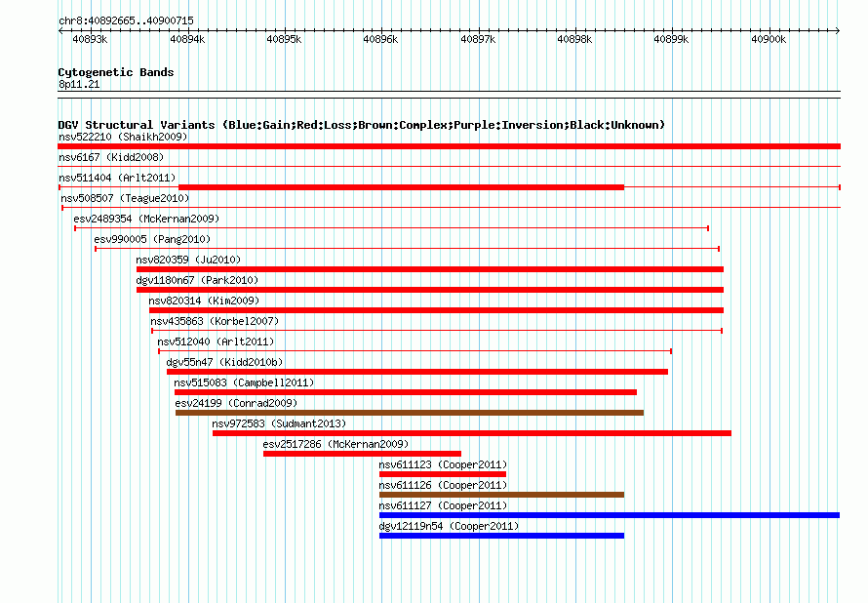This screenshot has height=603, width=868.
Task: Select the dgv1180n67 red bar
Action: pyautogui.click(x=430, y=290)
